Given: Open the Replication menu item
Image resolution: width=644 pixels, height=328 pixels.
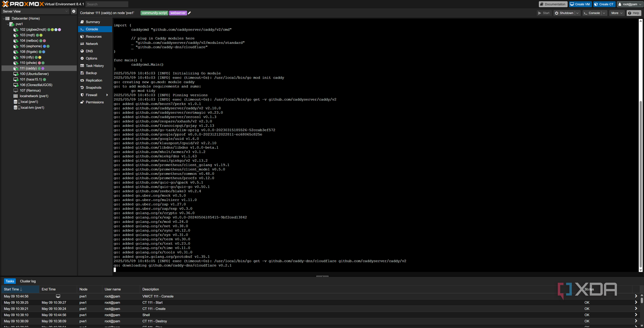Looking at the screenshot, I should click(95, 80).
